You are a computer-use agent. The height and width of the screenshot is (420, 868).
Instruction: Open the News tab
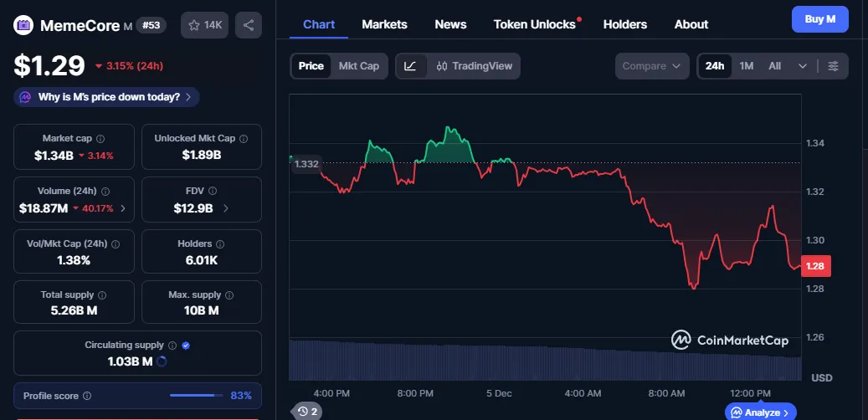(x=450, y=24)
